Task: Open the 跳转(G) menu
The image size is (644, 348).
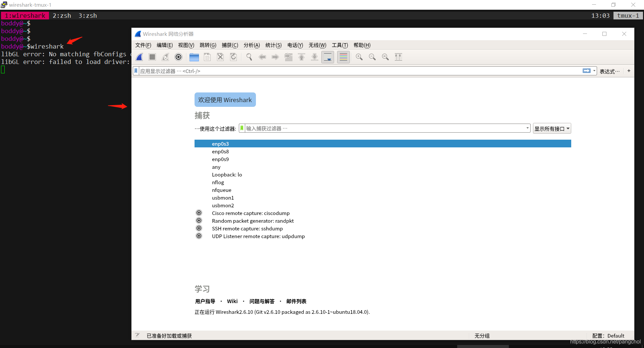Action: click(x=208, y=45)
